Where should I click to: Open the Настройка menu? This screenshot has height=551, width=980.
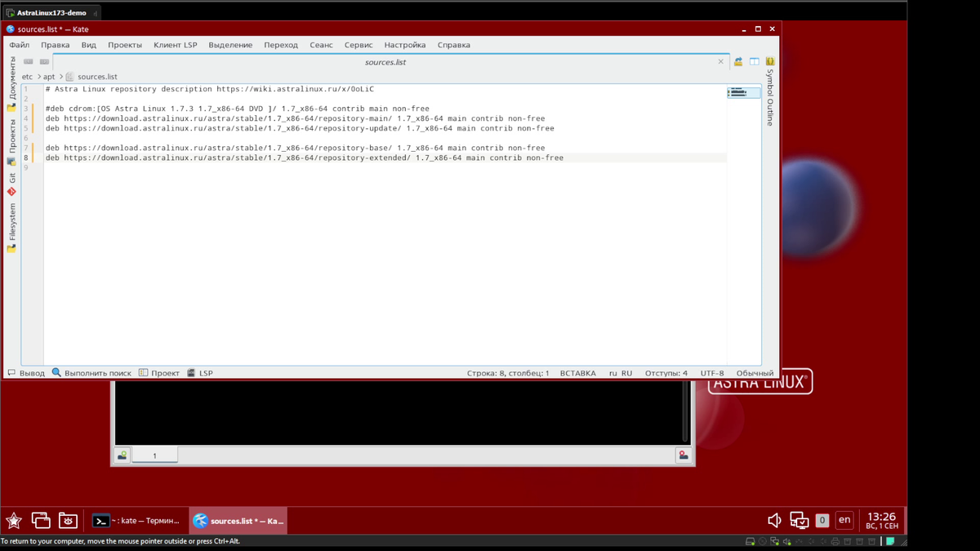(405, 45)
